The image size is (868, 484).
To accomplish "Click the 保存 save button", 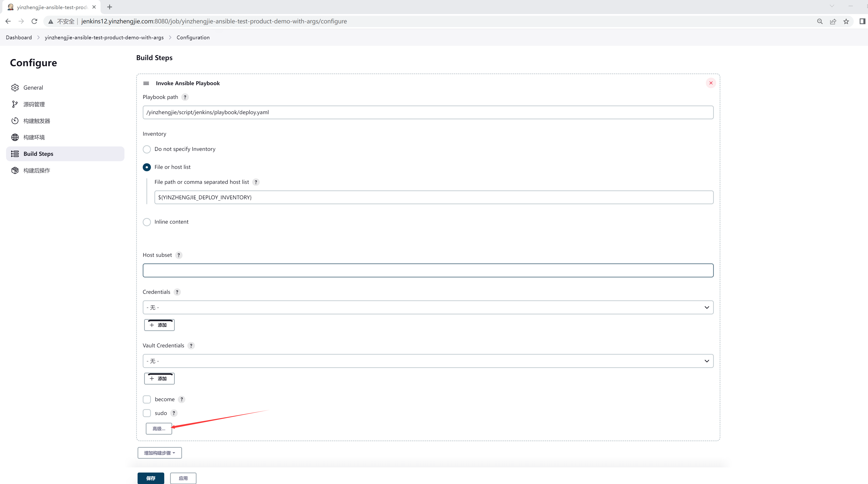I will (x=151, y=478).
